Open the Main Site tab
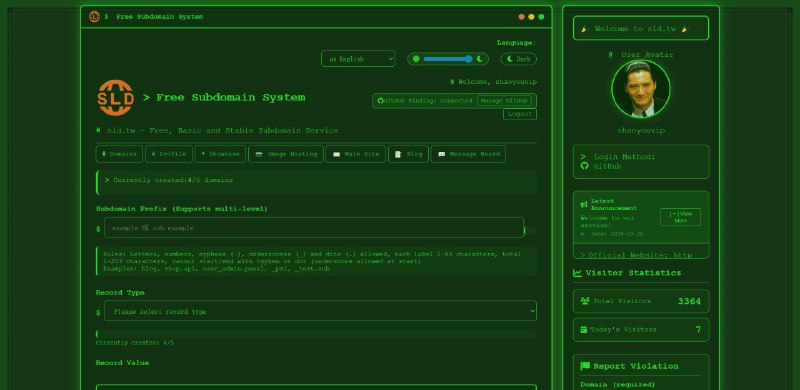This screenshot has width=800, height=390. point(356,154)
